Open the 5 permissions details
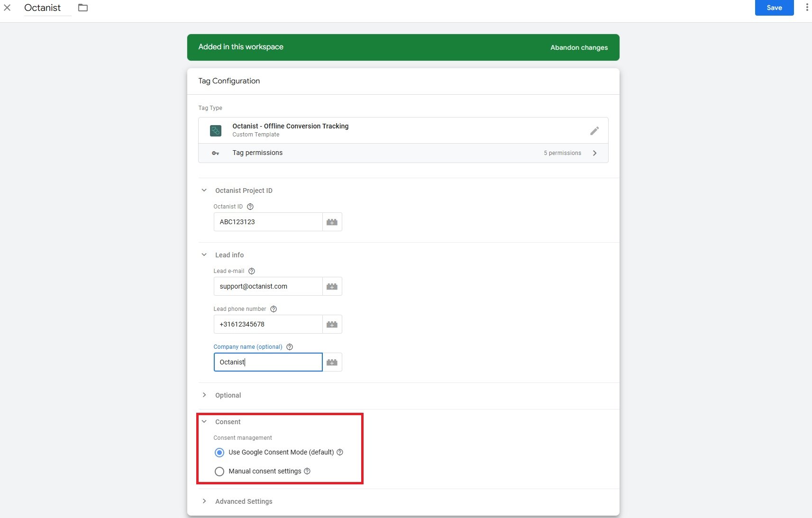The width and height of the screenshot is (812, 518). [562, 153]
